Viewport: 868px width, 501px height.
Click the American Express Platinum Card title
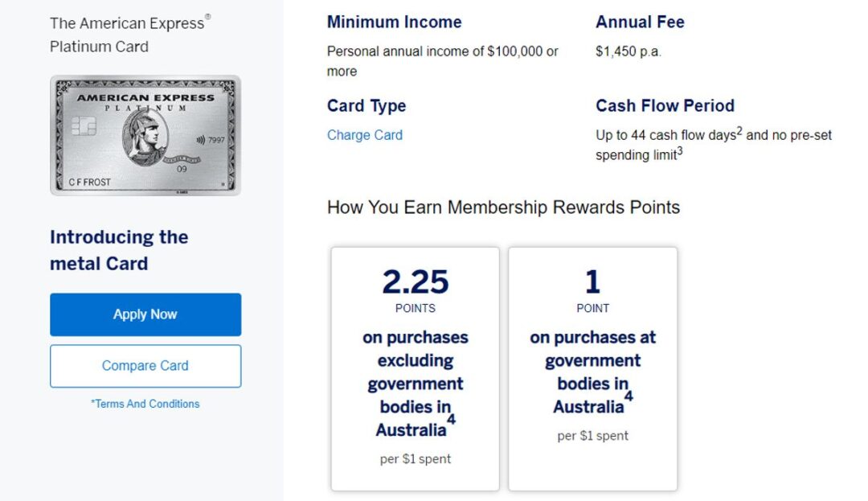click(x=129, y=35)
